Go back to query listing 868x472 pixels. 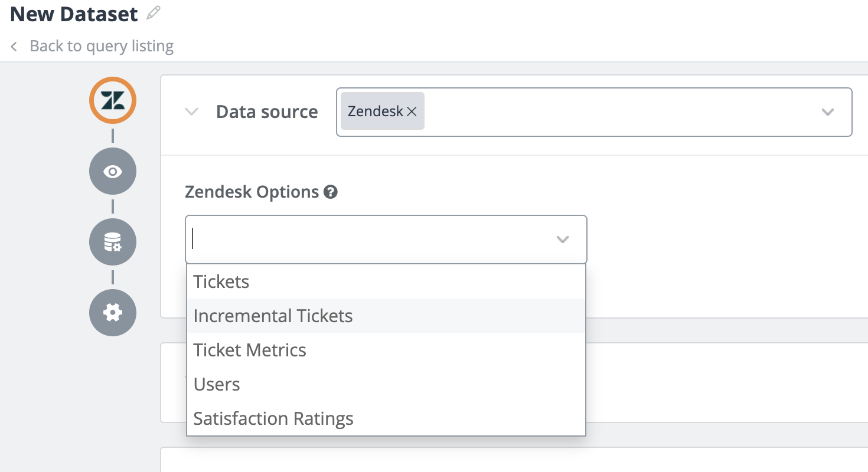[92, 46]
